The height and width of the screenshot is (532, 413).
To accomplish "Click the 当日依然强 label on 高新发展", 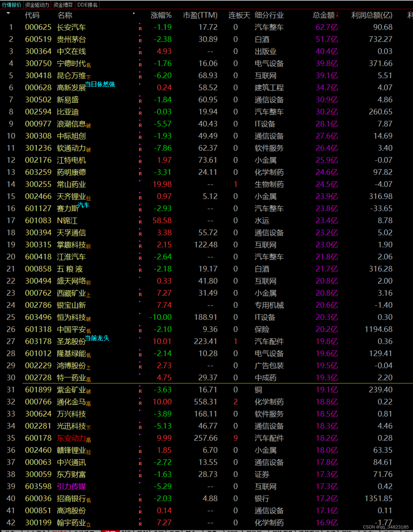I will pyautogui.click(x=100, y=84).
